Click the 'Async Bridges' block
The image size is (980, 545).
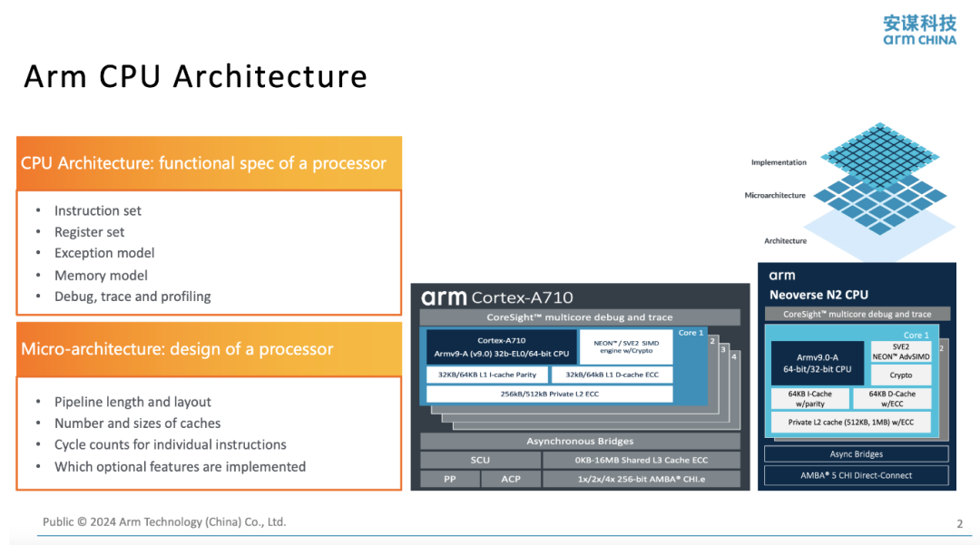tap(857, 454)
